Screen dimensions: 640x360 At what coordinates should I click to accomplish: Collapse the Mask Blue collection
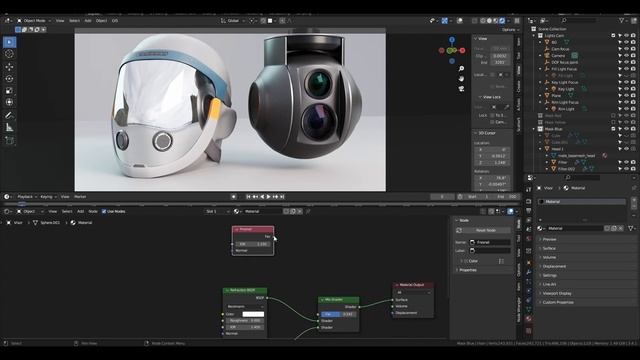point(534,129)
